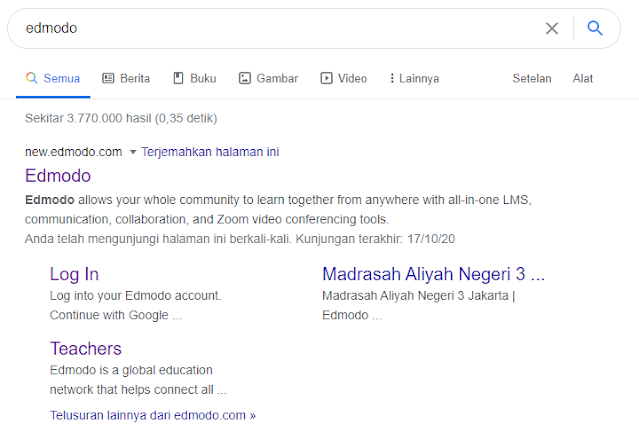Open the Video tab
The image size is (639, 432).
[344, 78]
